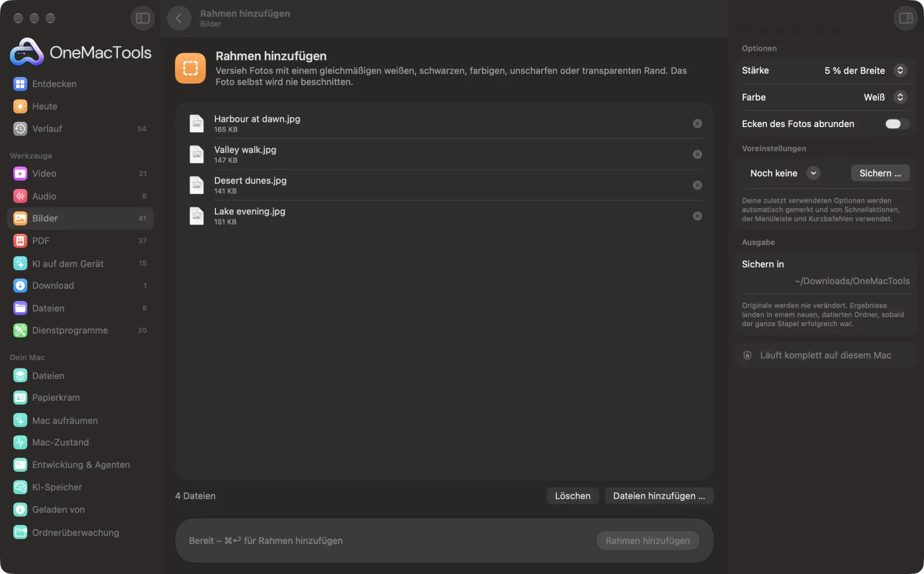The image size is (924, 574).
Task: Remove Lake evening.jpg from the list
Action: (698, 216)
